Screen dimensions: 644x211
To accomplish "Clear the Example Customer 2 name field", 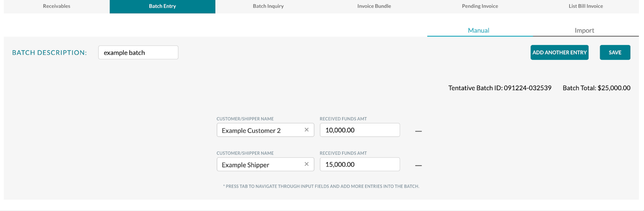I will (307, 130).
